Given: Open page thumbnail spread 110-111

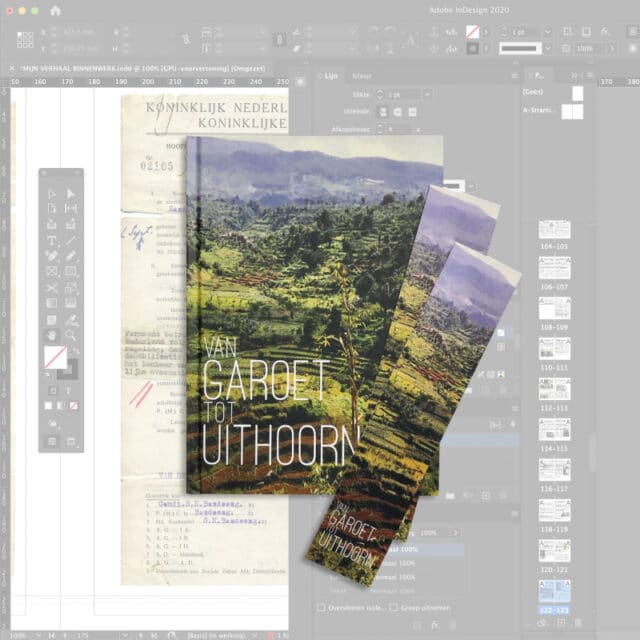Looking at the screenshot, I should pos(554,349).
